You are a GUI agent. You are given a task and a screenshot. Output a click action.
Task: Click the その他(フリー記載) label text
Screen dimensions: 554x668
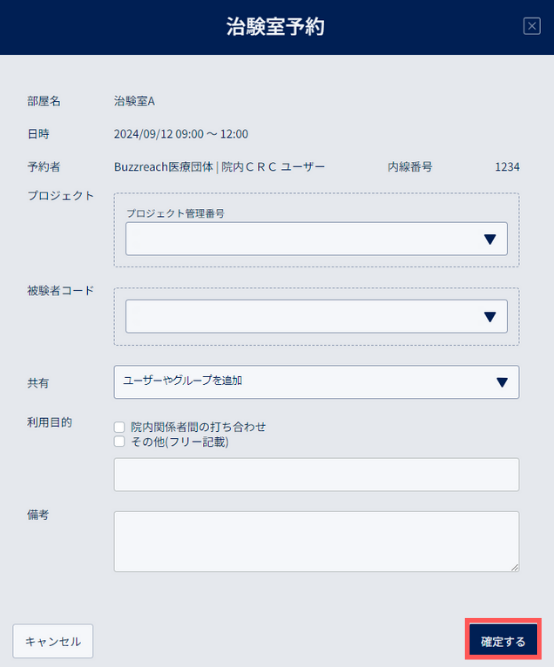[x=179, y=442]
